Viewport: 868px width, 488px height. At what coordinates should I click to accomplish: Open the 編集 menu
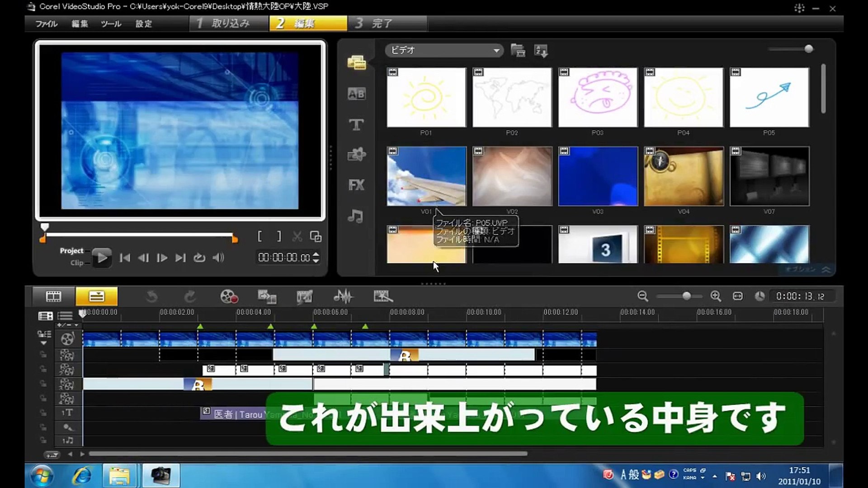pos(80,23)
